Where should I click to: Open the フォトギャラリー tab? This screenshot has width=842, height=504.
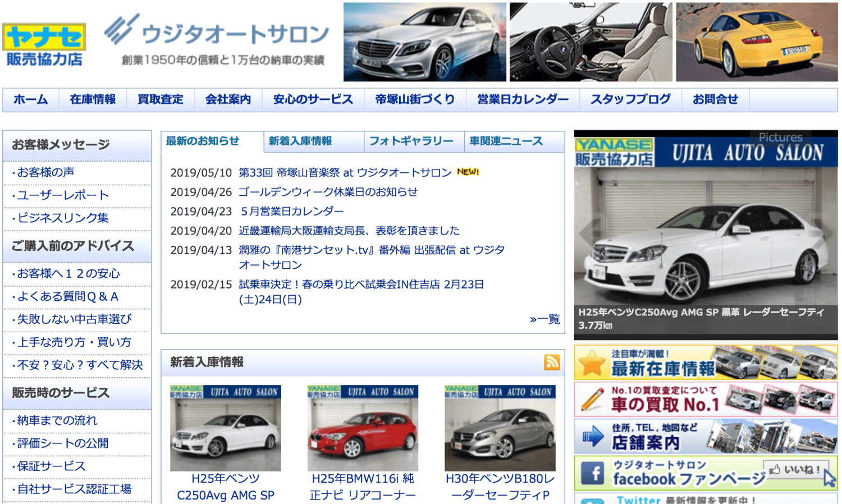411,141
